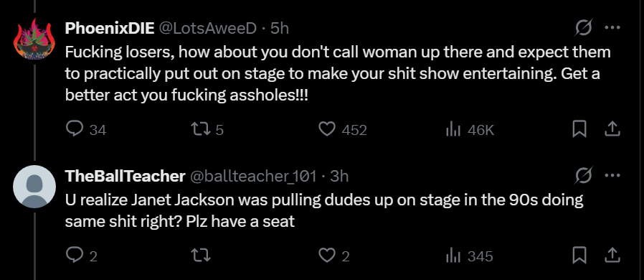Repost TheBallTeacher's tweet

202,256
